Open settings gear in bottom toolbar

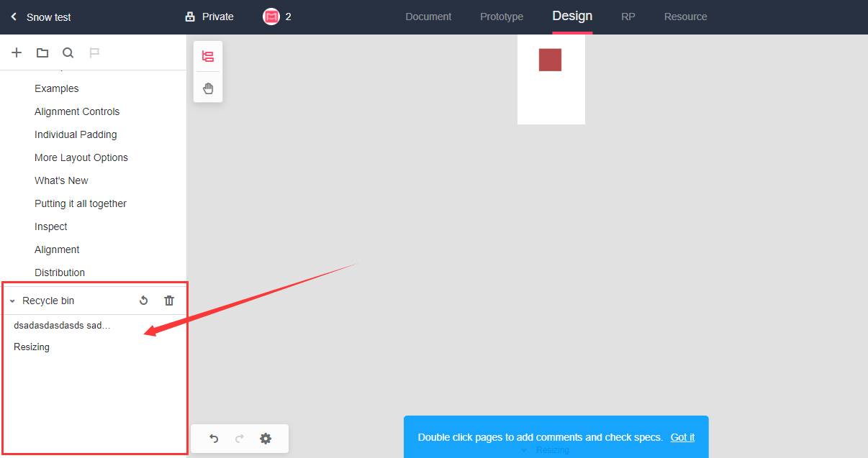coord(266,439)
